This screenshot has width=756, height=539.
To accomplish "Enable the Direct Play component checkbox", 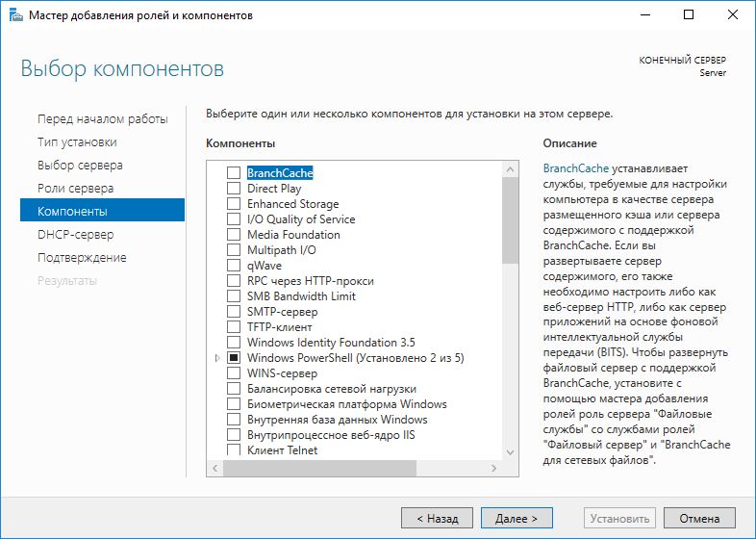I will (x=233, y=189).
